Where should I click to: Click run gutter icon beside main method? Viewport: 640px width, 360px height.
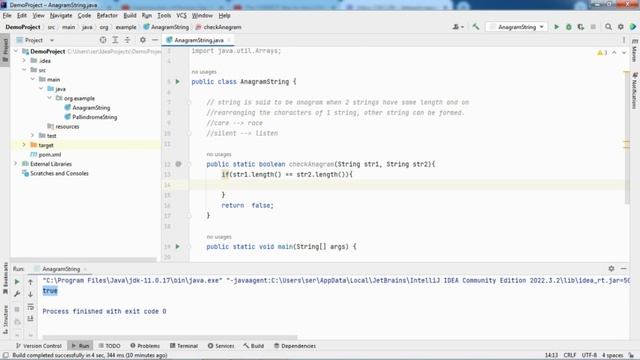point(178,247)
